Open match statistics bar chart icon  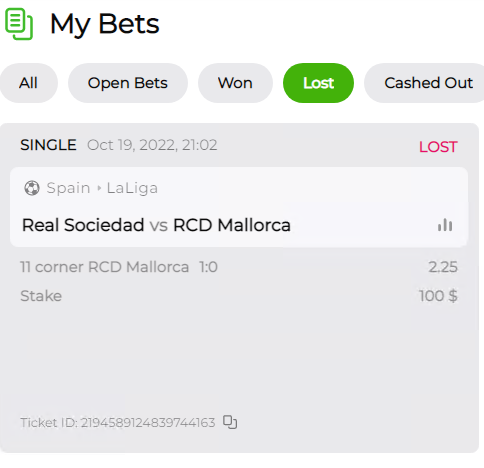pyautogui.click(x=445, y=225)
